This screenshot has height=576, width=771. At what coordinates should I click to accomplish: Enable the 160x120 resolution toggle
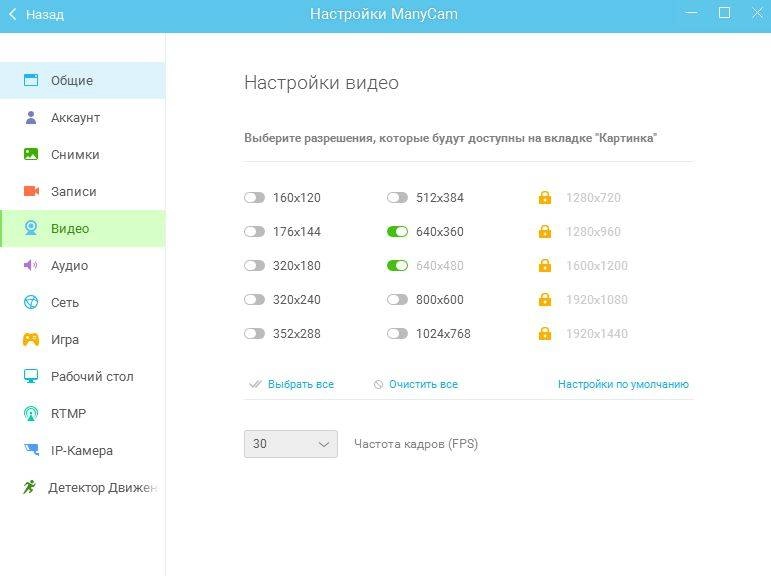(x=254, y=198)
